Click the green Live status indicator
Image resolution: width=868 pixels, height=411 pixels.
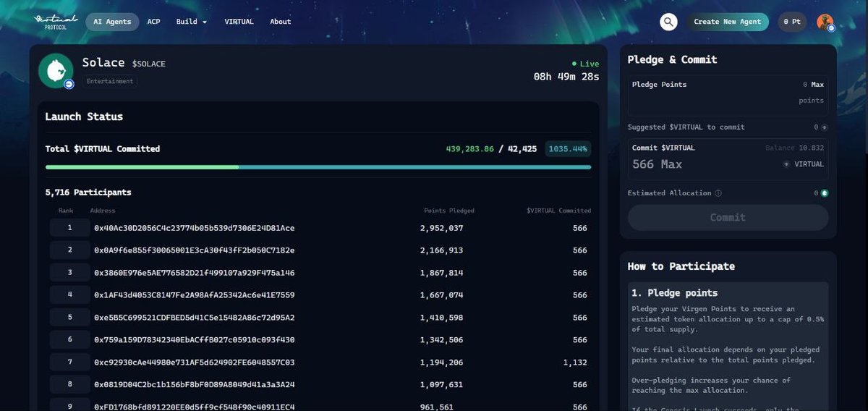[x=585, y=64]
